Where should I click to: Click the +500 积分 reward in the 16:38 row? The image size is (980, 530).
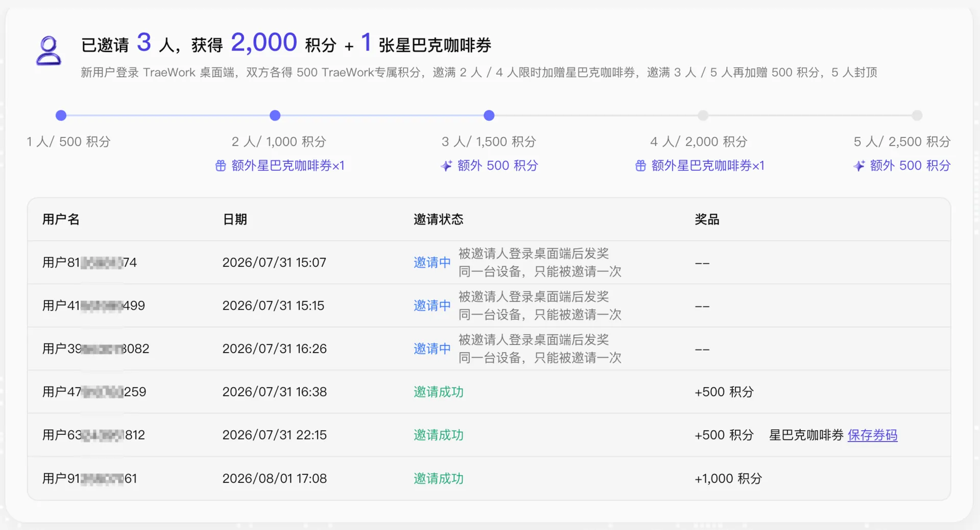click(724, 392)
